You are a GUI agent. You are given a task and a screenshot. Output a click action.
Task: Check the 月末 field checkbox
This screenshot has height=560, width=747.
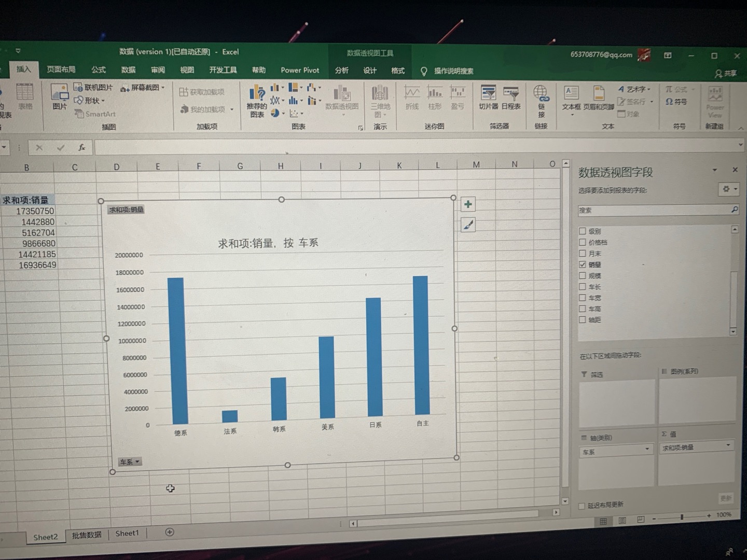tap(583, 254)
